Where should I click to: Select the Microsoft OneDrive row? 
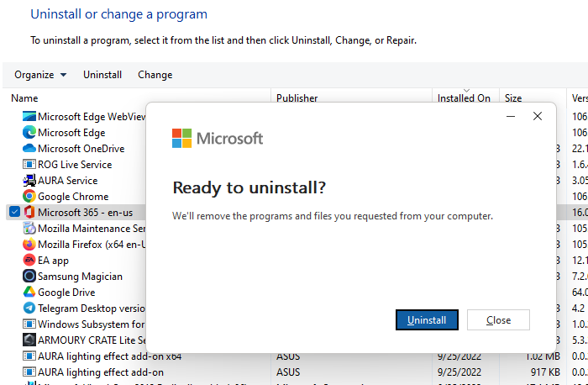[81, 149]
